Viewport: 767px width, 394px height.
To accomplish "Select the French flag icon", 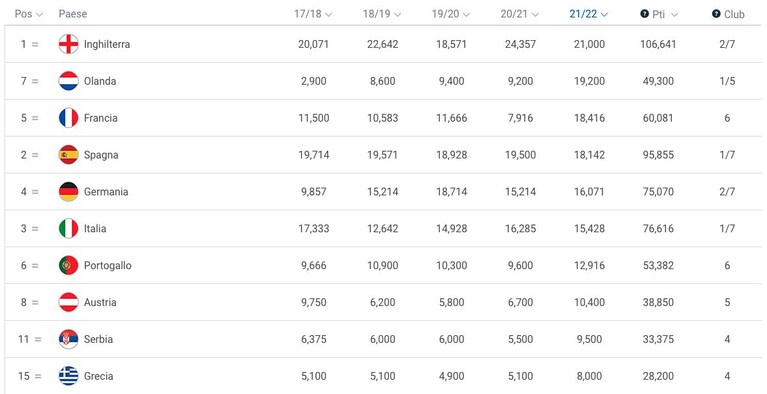I will pyautogui.click(x=68, y=118).
